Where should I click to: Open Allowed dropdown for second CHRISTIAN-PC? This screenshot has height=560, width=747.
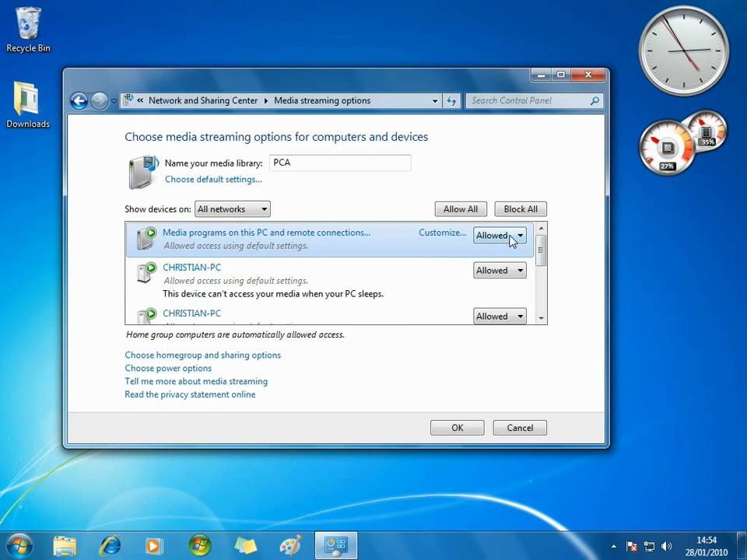[500, 317]
